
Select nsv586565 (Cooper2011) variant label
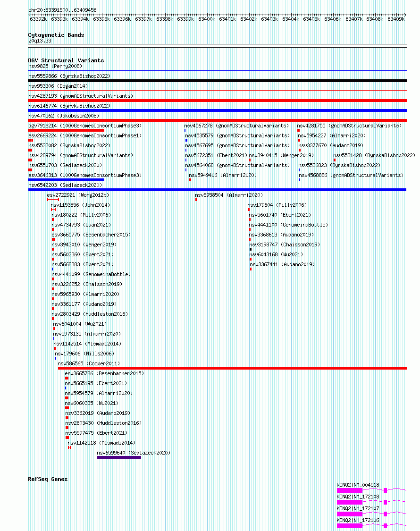pos(89,363)
